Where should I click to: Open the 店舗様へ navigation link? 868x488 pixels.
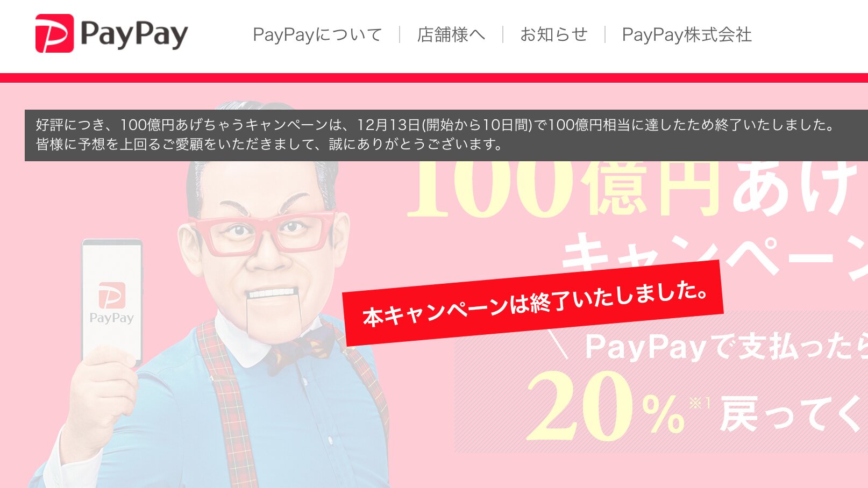point(451,34)
